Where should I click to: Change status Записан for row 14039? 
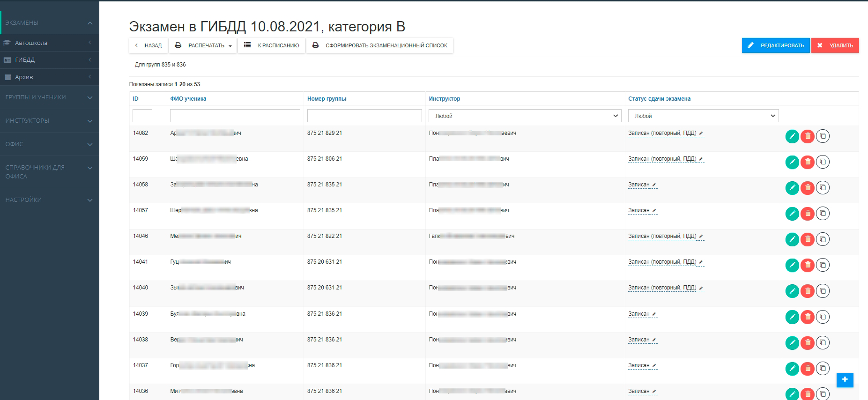click(x=642, y=314)
